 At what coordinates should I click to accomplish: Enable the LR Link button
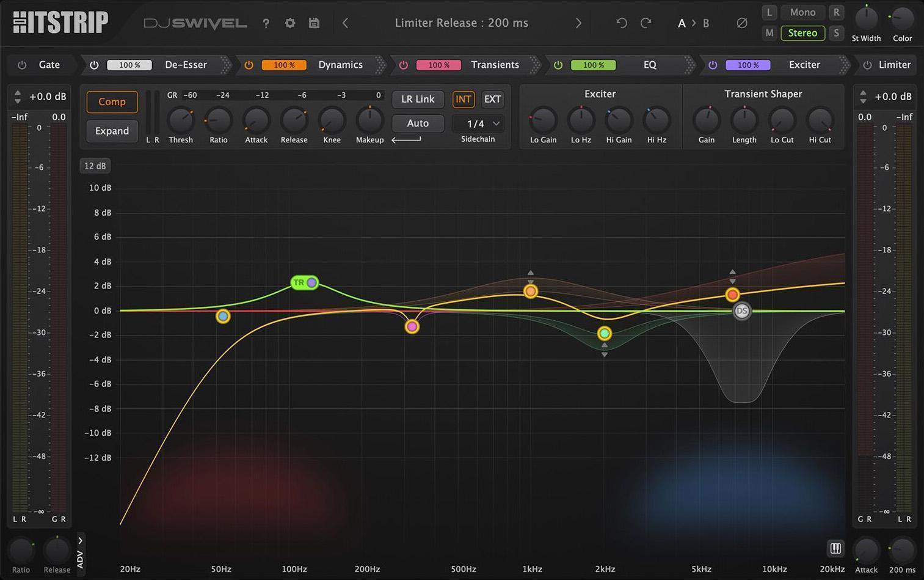[417, 98]
